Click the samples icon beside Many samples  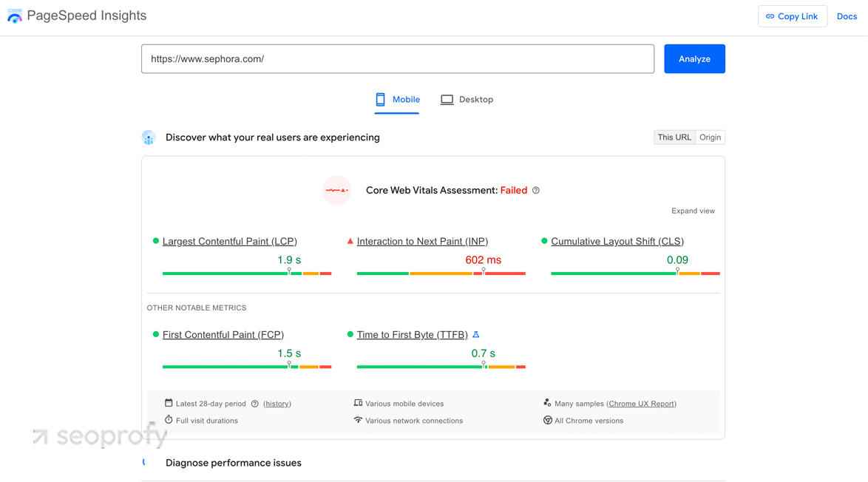pyautogui.click(x=547, y=403)
